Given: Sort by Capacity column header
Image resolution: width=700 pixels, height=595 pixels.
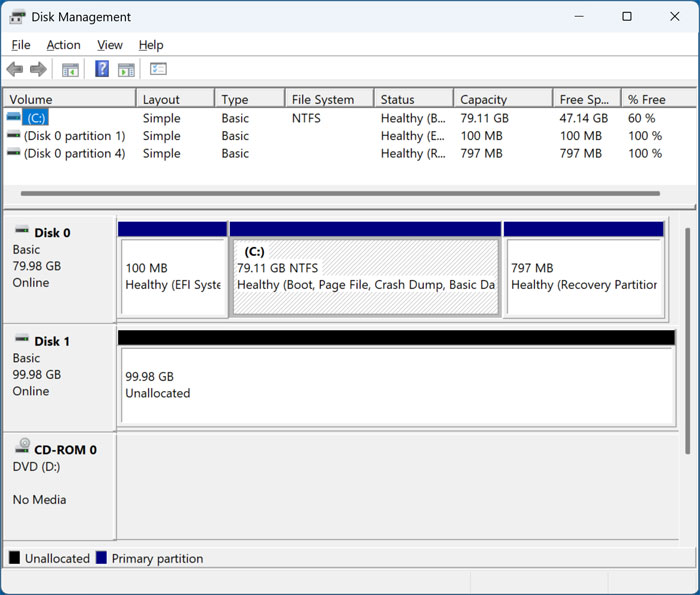Looking at the screenshot, I should click(x=503, y=99).
